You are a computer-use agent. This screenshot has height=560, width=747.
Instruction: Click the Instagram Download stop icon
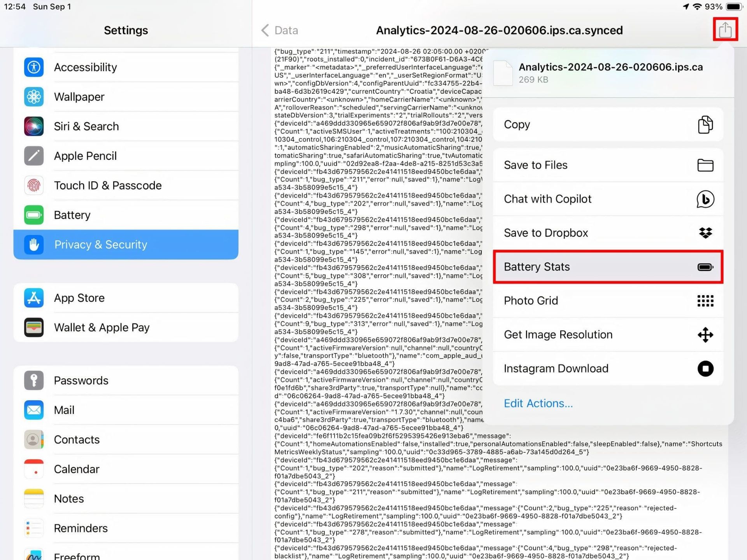(705, 369)
